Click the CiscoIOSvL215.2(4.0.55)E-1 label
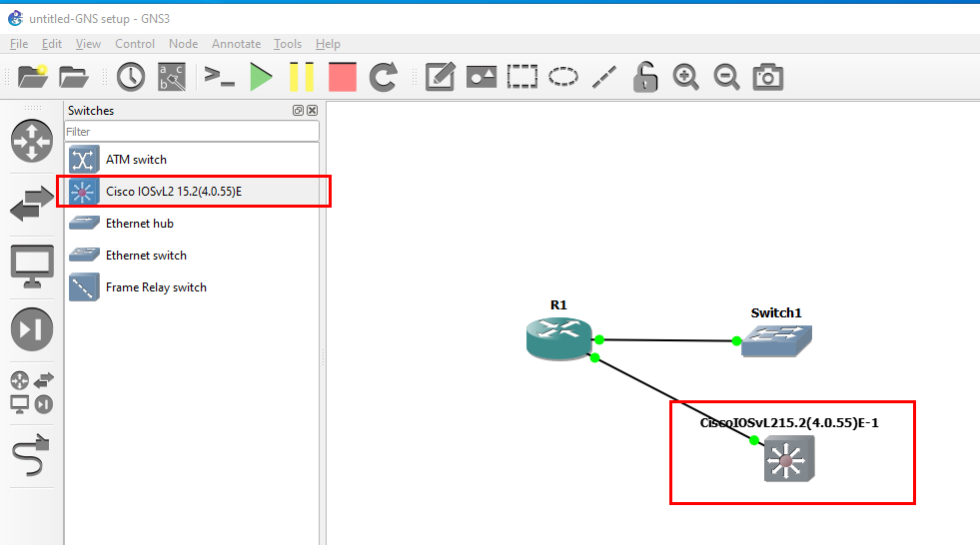The width and height of the screenshot is (980, 545). click(x=789, y=422)
